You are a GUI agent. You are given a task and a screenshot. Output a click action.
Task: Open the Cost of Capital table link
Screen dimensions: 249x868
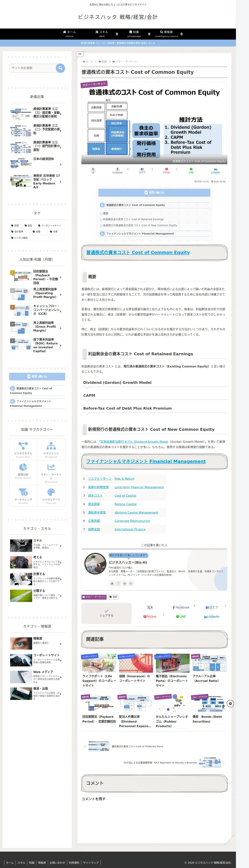(x=125, y=495)
